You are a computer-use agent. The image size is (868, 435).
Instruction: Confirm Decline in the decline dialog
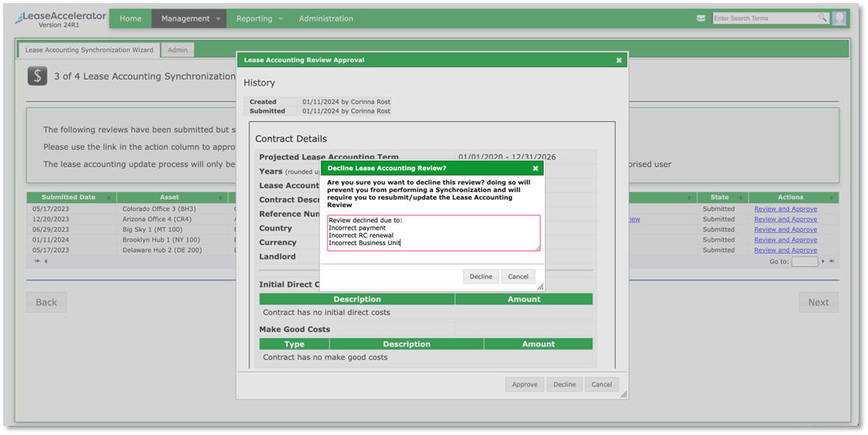point(481,276)
